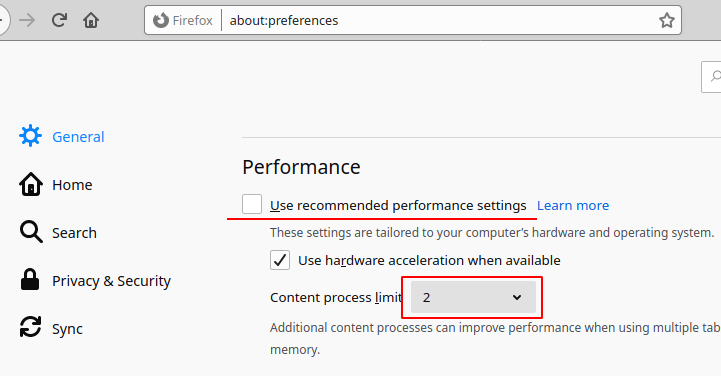721x376 pixels.
Task: Click the General gear icon
Action: click(x=30, y=136)
